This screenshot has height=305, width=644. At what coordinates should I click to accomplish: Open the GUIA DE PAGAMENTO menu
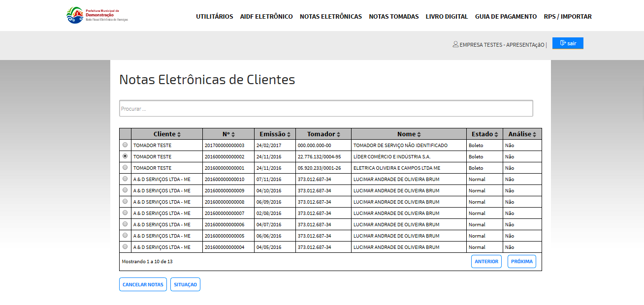506,17
